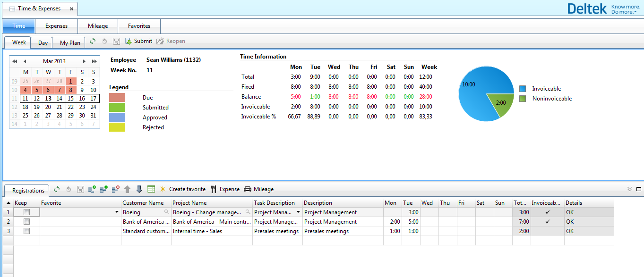Click the refresh icon in Registrations toolbar

point(57,189)
